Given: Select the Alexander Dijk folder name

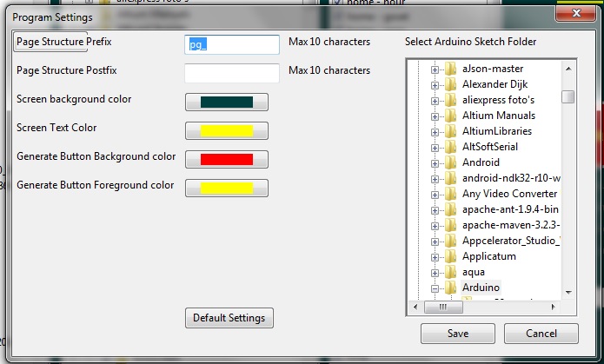Looking at the screenshot, I should coord(495,84).
